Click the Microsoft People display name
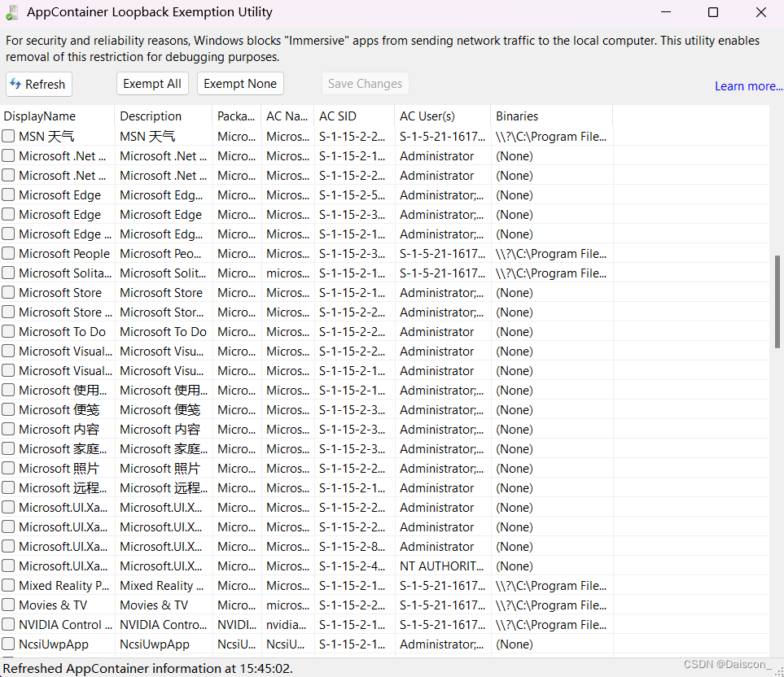 point(64,254)
